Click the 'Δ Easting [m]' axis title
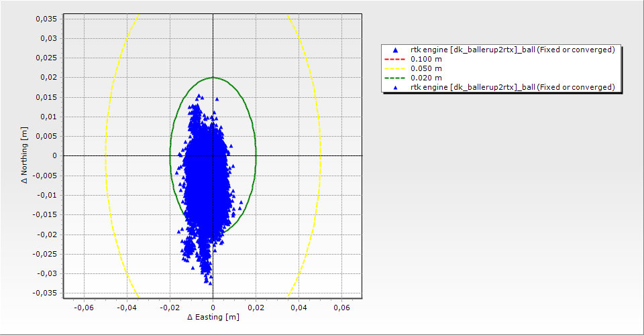The image size is (644, 335). click(x=213, y=317)
